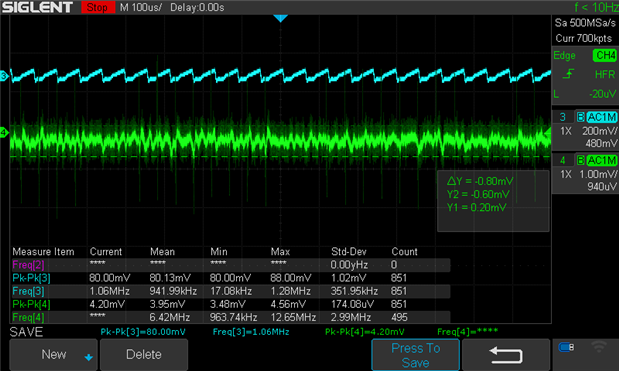Click channel 4 bandwidth limit B icon
Screen dimensions: 619x371
pyautogui.click(x=581, y=160)
